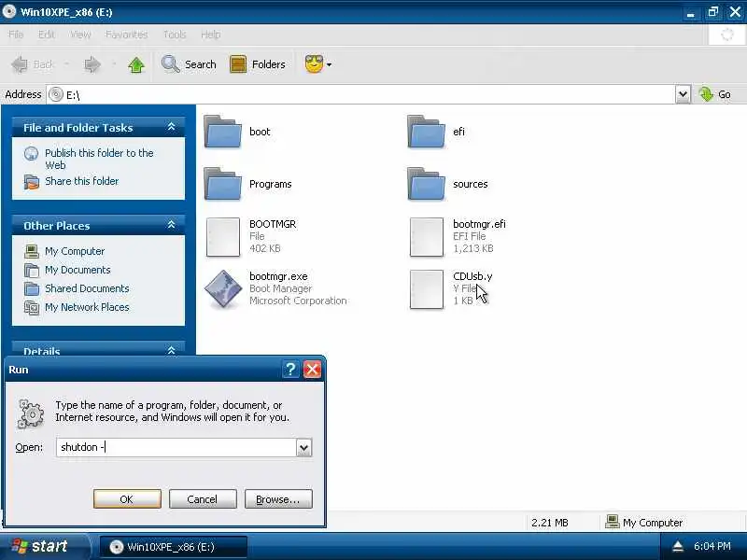Open Shared Documents link
The width and height of the screenshot is (747, 560).
pos(87,288)
